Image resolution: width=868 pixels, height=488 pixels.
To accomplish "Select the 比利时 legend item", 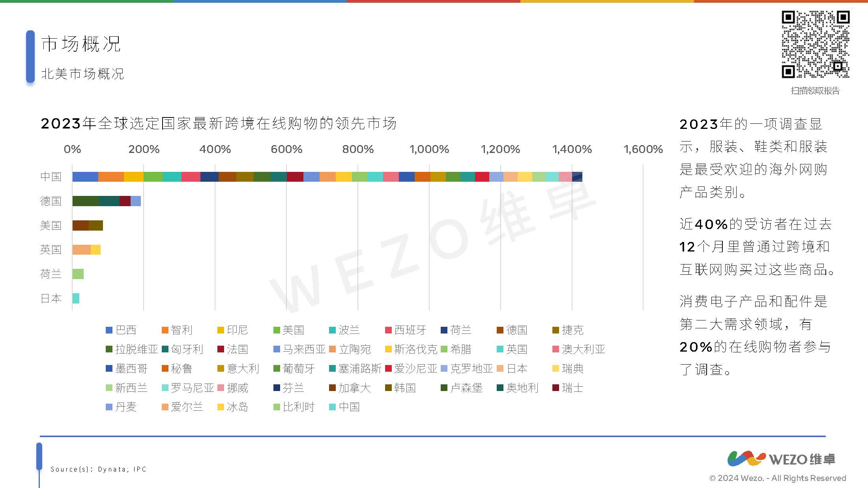I will (298, 407).
